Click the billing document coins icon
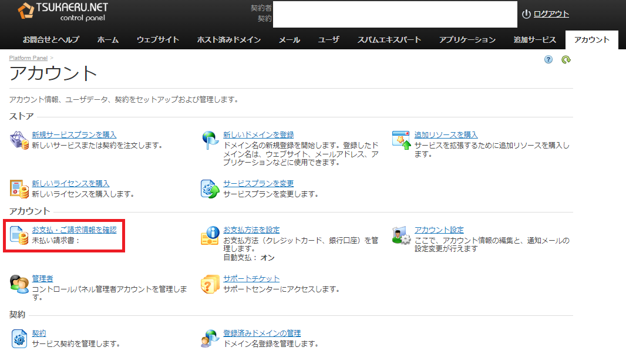The image size is (626, 364). [x=19, y=235]
